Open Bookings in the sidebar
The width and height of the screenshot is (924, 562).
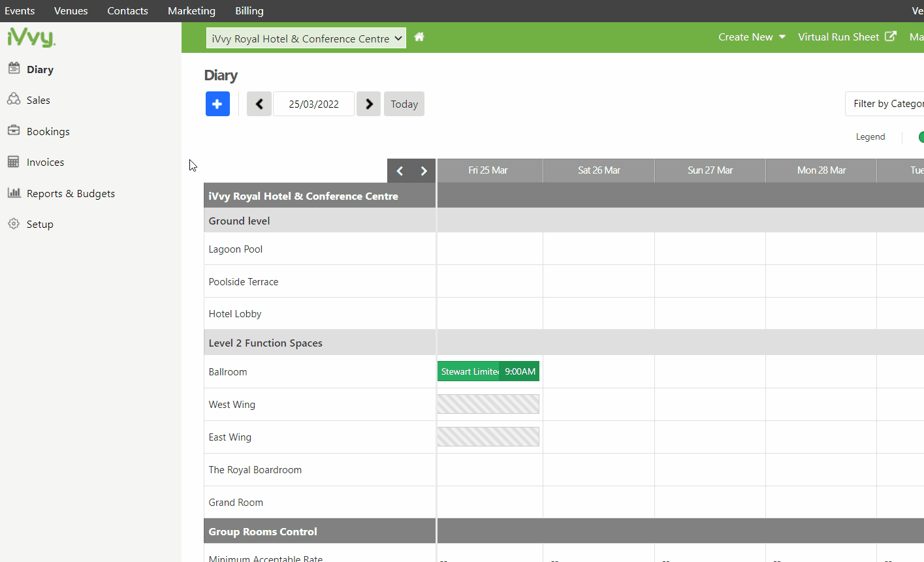(x=48, y=131)
